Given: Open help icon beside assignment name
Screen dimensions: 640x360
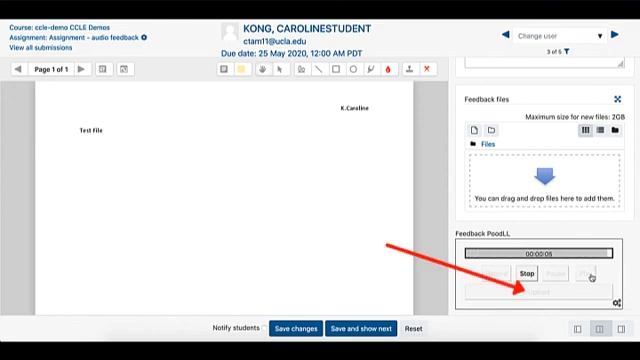Looking at the screenshot, I should coord(144,38).
